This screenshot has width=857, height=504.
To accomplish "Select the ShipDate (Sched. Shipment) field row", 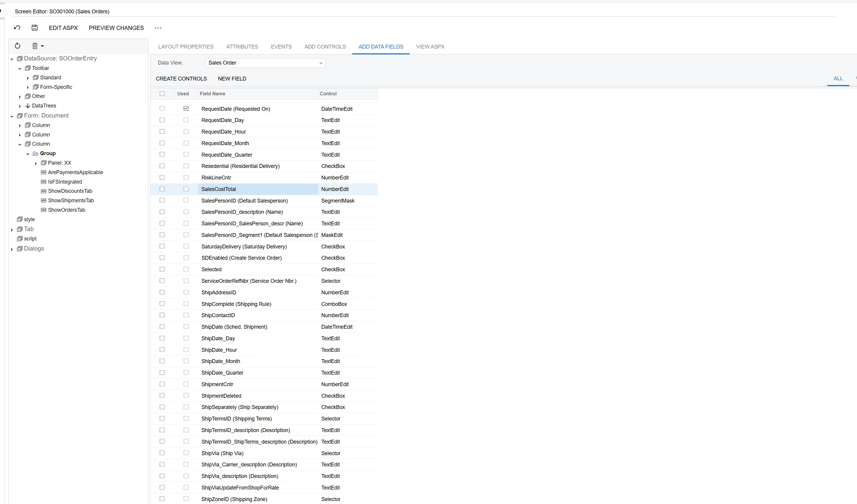I will pyautogui.click(x=234, y=327).
